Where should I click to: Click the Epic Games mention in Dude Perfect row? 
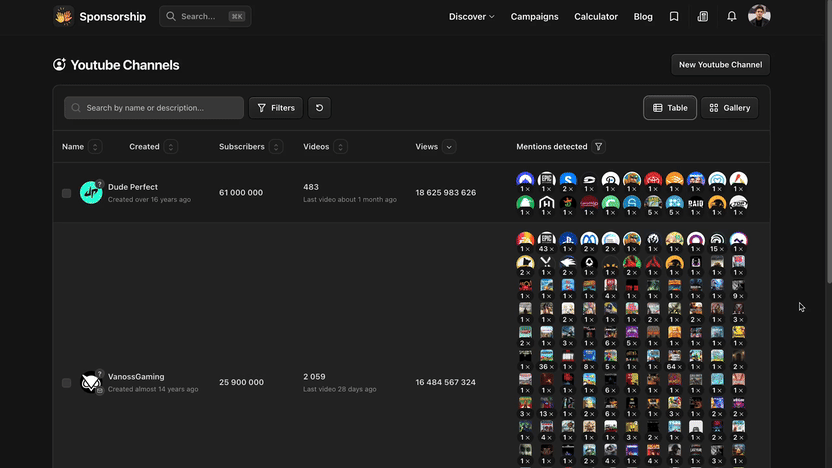(547, 180)
